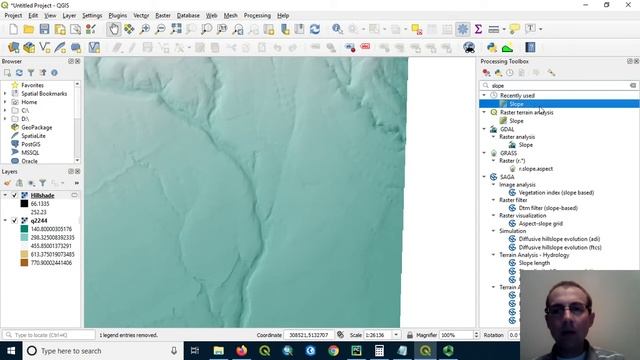Select Aspect-slope grid algorithm
The height and width of the screenshot is (360, 640).
540,224
